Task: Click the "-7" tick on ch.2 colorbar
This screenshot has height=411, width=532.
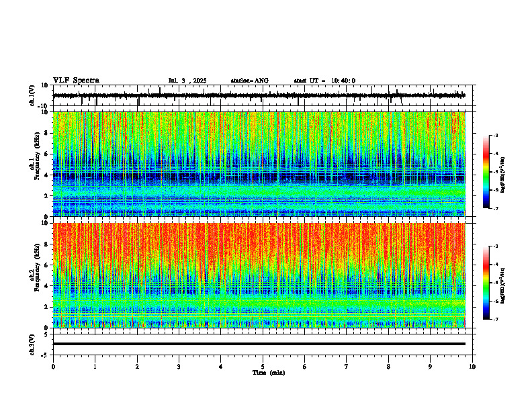Action: (x=495, y=319)
